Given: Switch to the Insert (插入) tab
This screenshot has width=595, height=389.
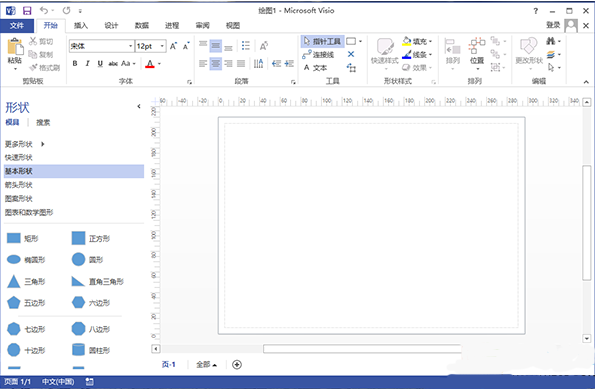Looking at the screenshot, I should click(x=81, y=25).
